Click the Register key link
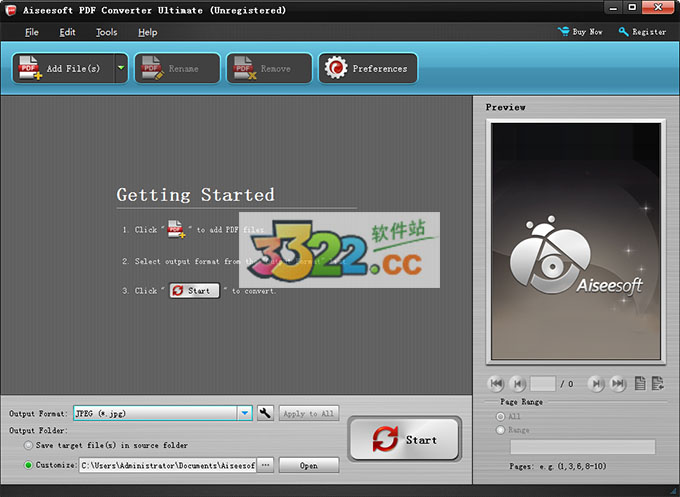 tap(642, 32)
